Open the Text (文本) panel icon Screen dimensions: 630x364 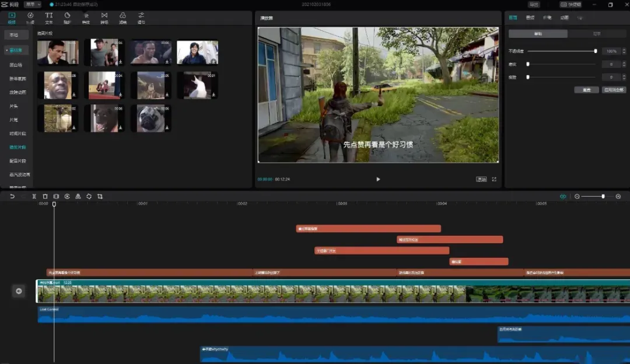click(49, 17)
